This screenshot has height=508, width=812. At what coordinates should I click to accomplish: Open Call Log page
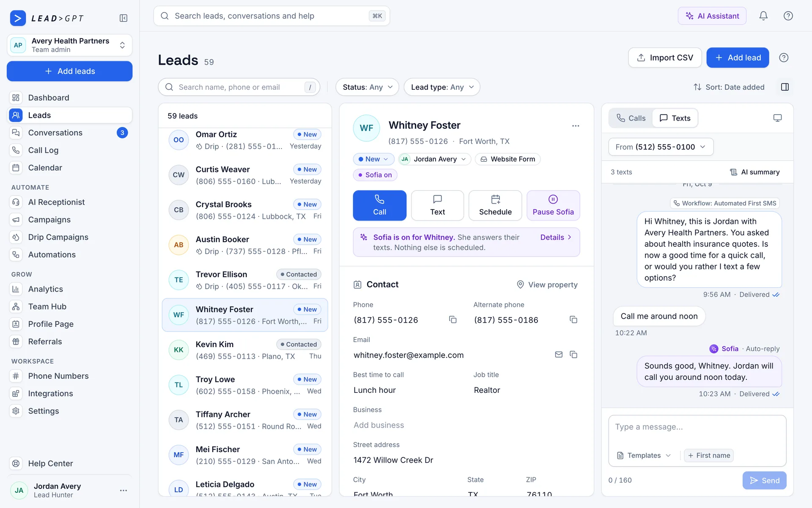coord(70,150)
